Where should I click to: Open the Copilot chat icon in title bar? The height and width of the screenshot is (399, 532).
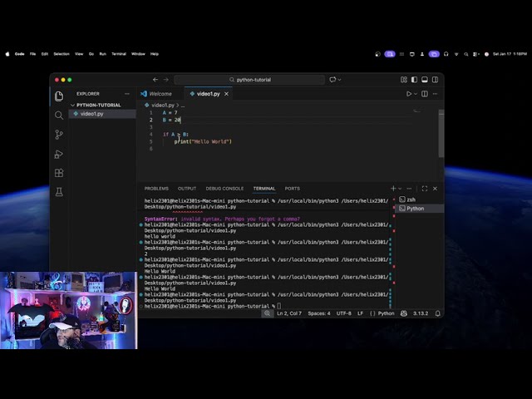tap(332, 80)
